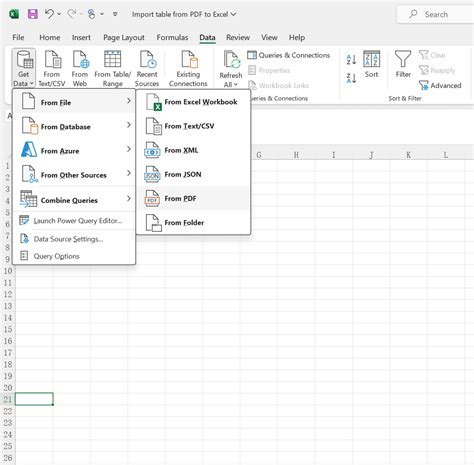Launch Power Query Editor
The width and height of the screenshot is (474, 465).
click(74, 221)
